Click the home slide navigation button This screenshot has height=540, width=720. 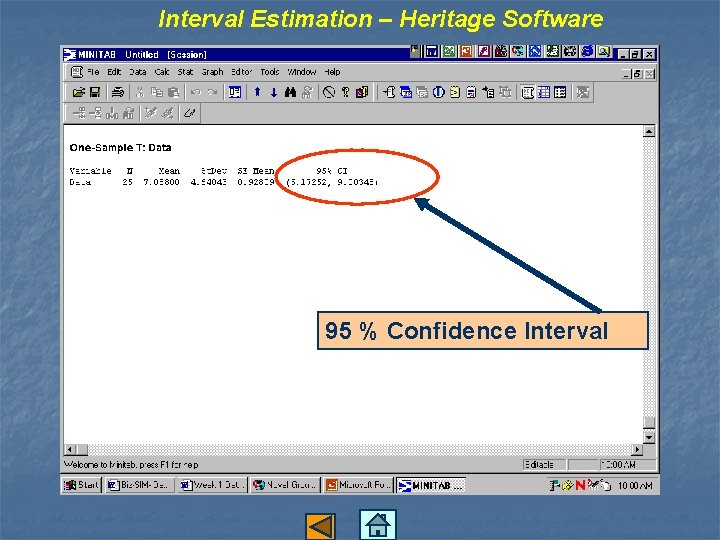tap(377, 524)
